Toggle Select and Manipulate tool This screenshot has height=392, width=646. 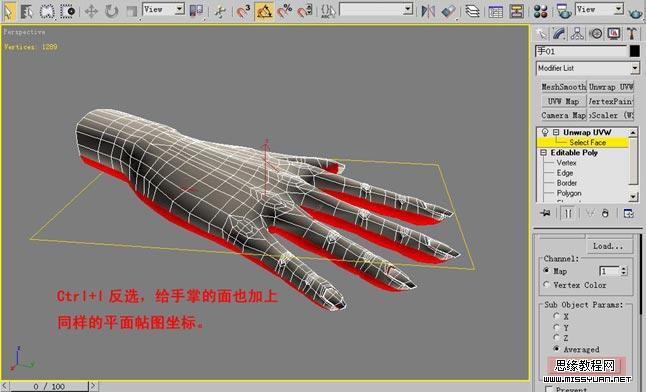220,11
